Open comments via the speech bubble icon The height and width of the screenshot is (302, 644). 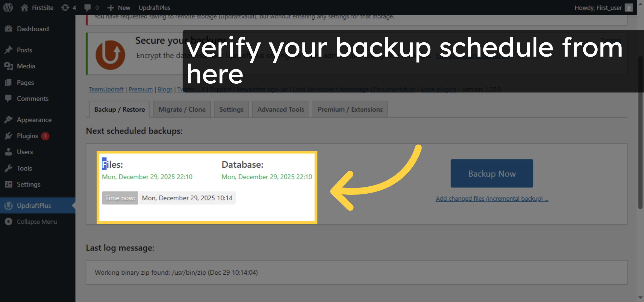coord(87,8)
